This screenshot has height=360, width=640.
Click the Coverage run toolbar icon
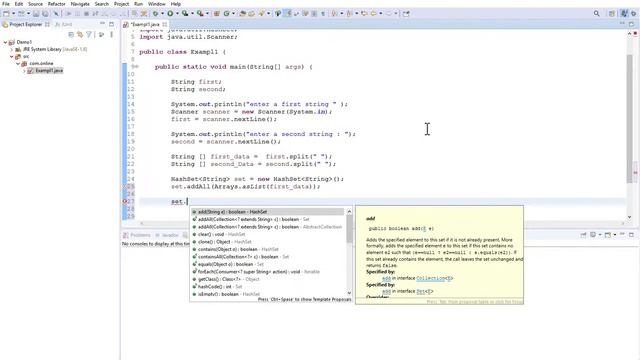(185, 13)
